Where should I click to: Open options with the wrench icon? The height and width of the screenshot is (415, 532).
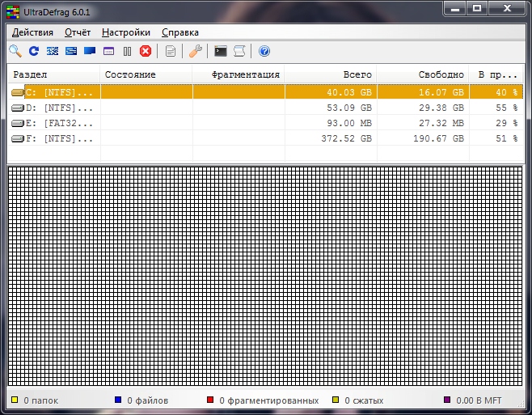point(196,51)
